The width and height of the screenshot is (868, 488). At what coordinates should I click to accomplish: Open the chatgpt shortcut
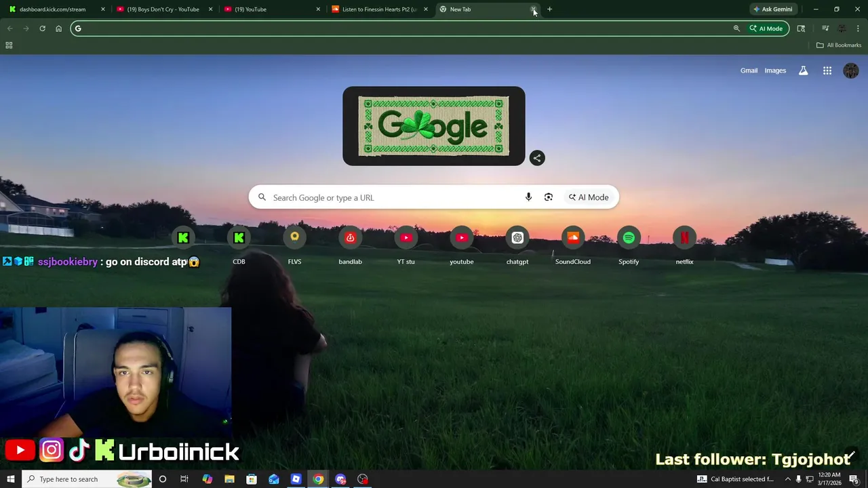point(517,245)
